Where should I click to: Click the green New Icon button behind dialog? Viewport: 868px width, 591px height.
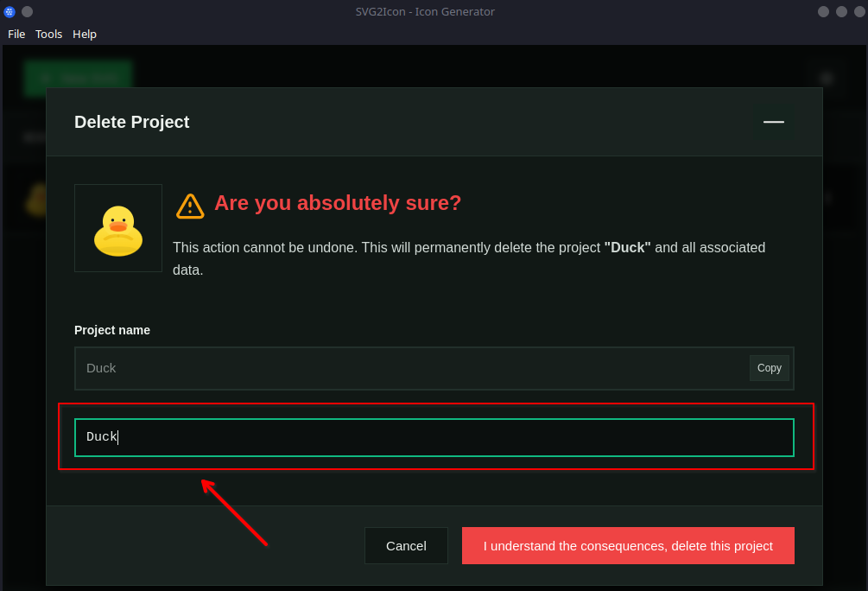[x=78, y=76]
